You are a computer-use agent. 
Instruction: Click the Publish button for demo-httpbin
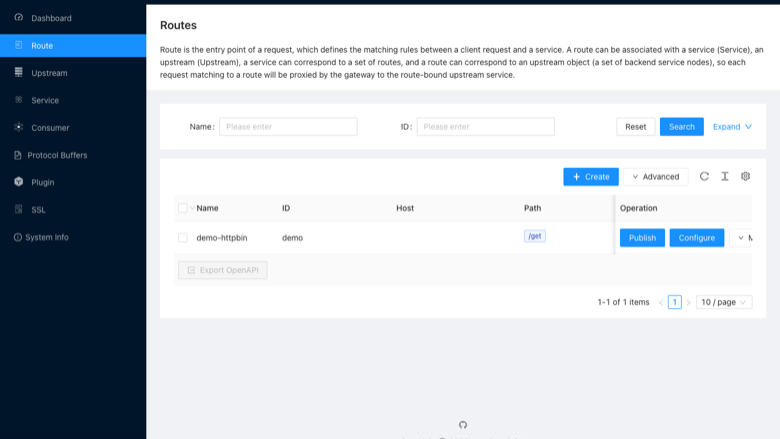(x=642, y=238)
